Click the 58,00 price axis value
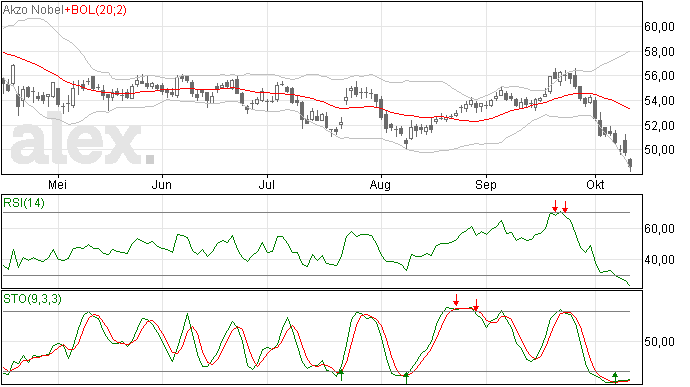The height and width of the screenshot is (387, 690). (x=659, y=52)
